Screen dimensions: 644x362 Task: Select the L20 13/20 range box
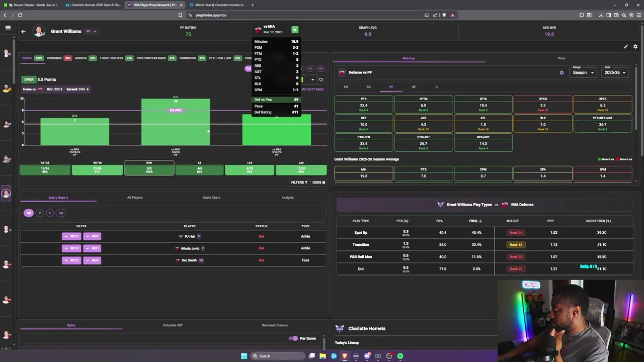click(x=301, y=168)
